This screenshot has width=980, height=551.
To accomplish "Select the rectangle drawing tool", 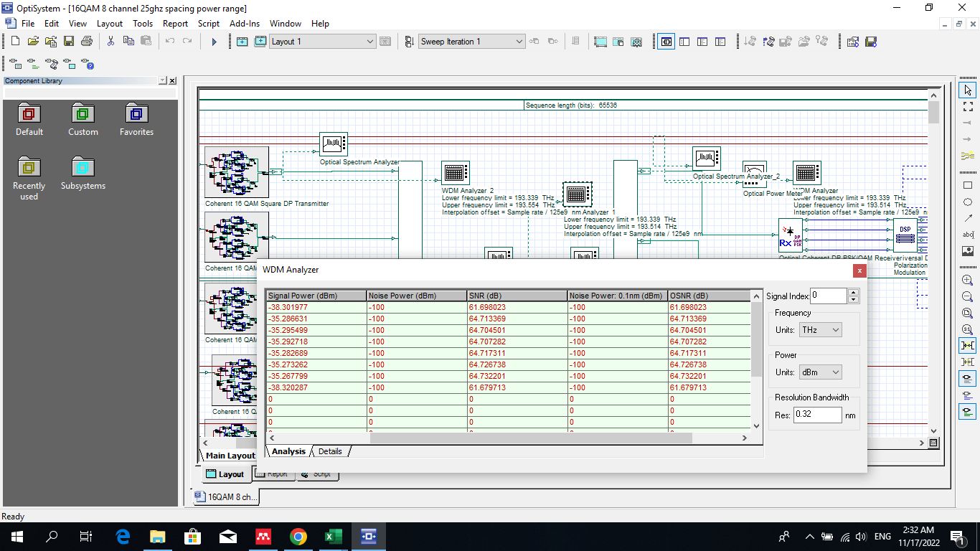I will coord(967,186).
